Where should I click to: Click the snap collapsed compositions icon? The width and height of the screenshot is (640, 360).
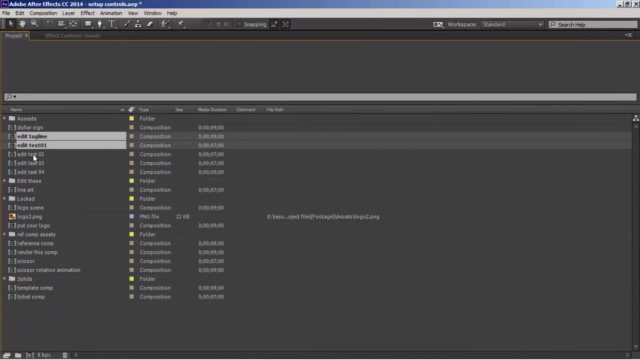[x=286, y=24]
